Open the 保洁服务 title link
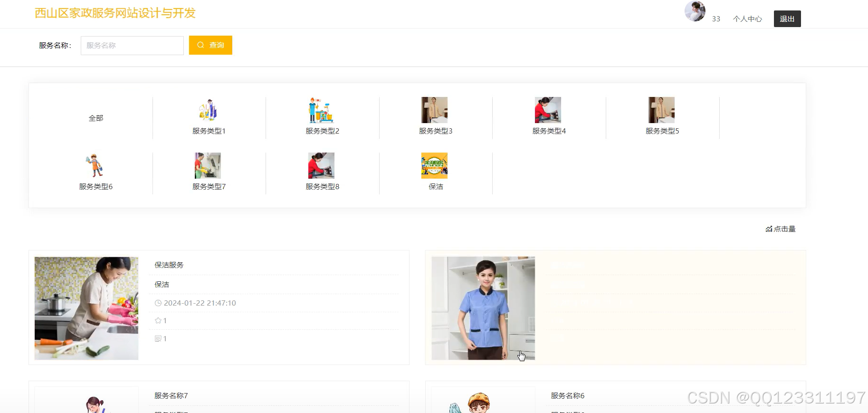868x413 pixels. [x=169, y=265]
